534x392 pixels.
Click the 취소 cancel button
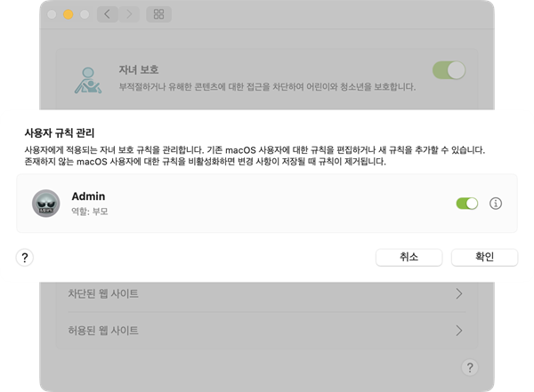pos(409,257)
